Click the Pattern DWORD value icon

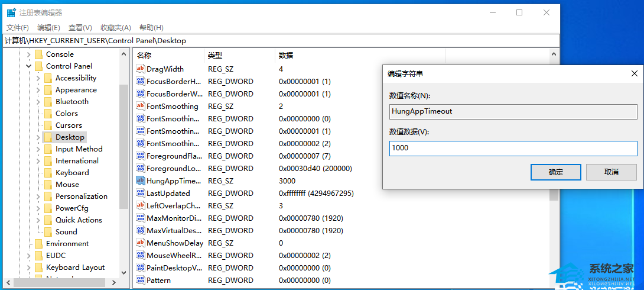click(141, 280)
